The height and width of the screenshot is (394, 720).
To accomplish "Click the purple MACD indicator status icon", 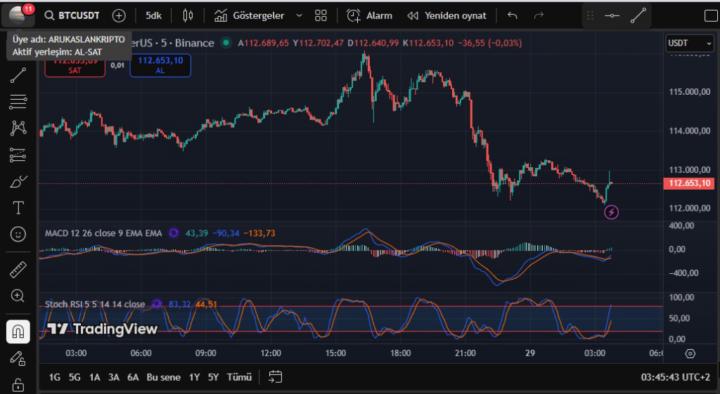I will (x=174, y=233).
